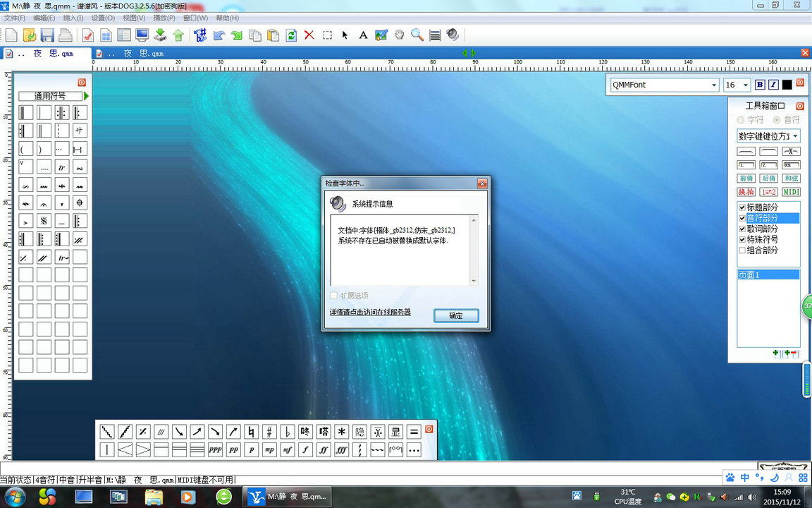Insert the fermata symbol from palette
The image size is (812, 508).
pos(44,202)
